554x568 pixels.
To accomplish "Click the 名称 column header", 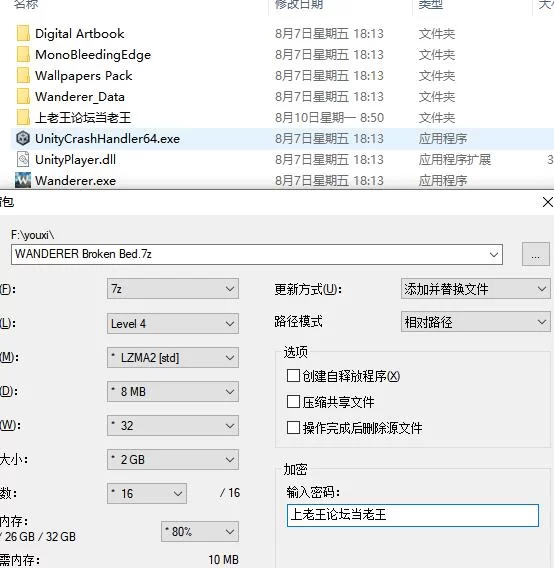I will click(x=26, y=4).
